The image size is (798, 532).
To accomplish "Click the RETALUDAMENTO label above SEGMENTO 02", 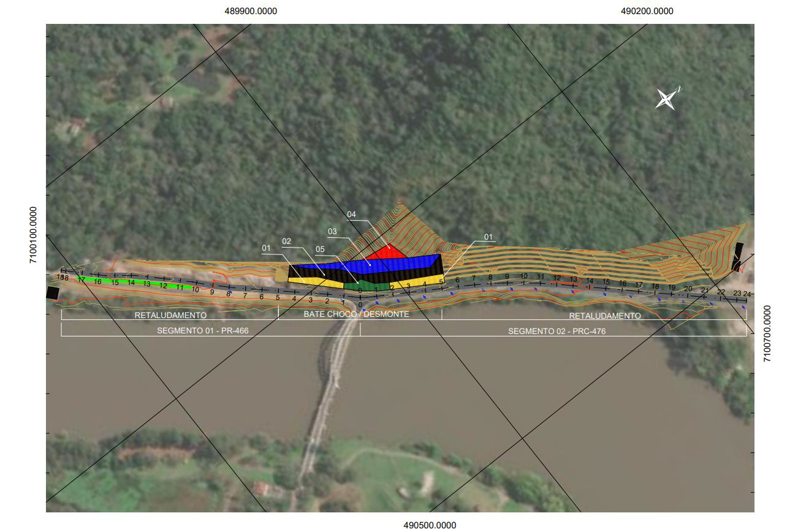I will coord(605,316).
